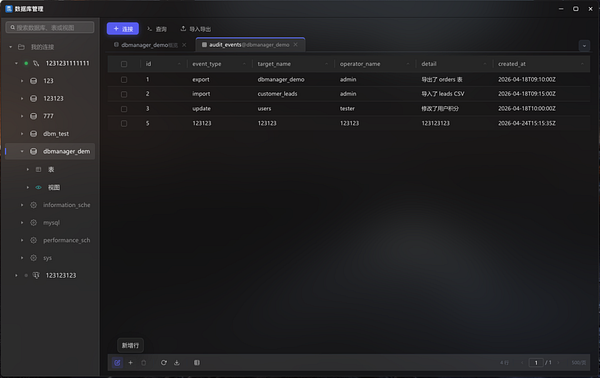Screen dimensions: 600x378
Task: Expand the 777 database node
Action: [22, 116]
